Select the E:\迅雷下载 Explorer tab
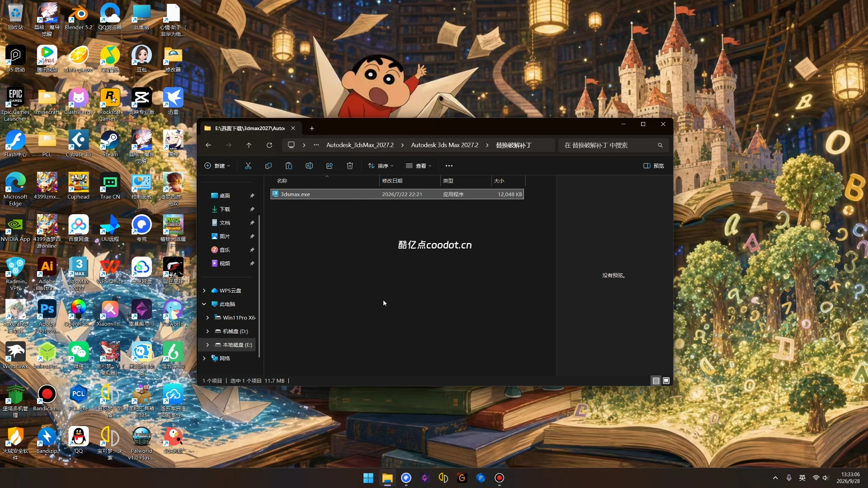Screen dimensions: 868x488 250,128
